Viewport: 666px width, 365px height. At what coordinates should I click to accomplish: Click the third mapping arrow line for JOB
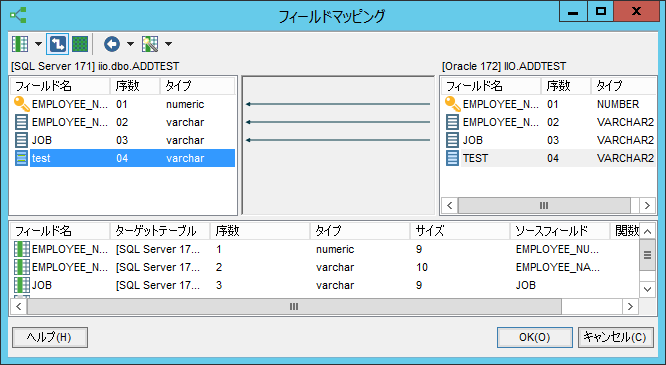(x=338, y=140)
